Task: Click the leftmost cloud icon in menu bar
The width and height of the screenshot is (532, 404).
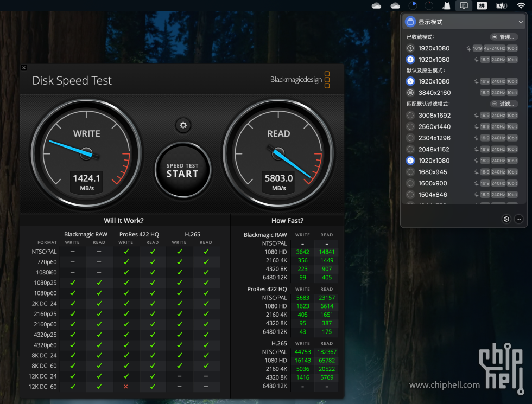Action: (x=376, y=5)
